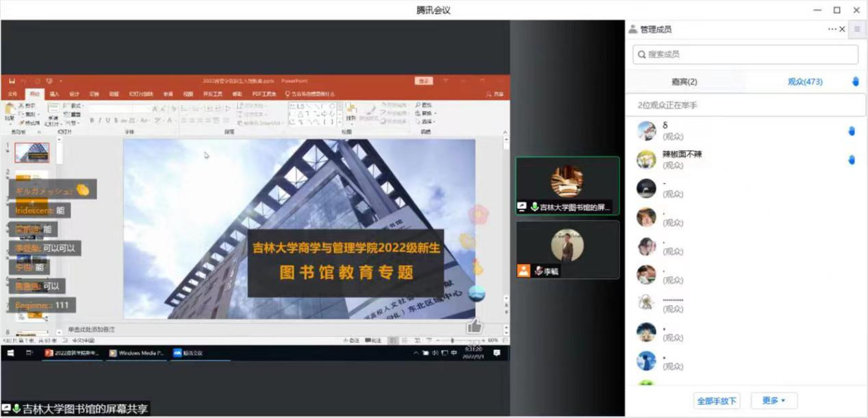Click Windows Media Player taskbar item
Screen dimensions: 868x418
pos(137,353)
